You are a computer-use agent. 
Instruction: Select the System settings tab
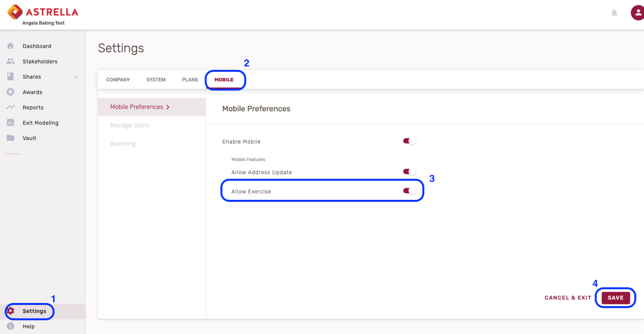[x=156, y=80]
